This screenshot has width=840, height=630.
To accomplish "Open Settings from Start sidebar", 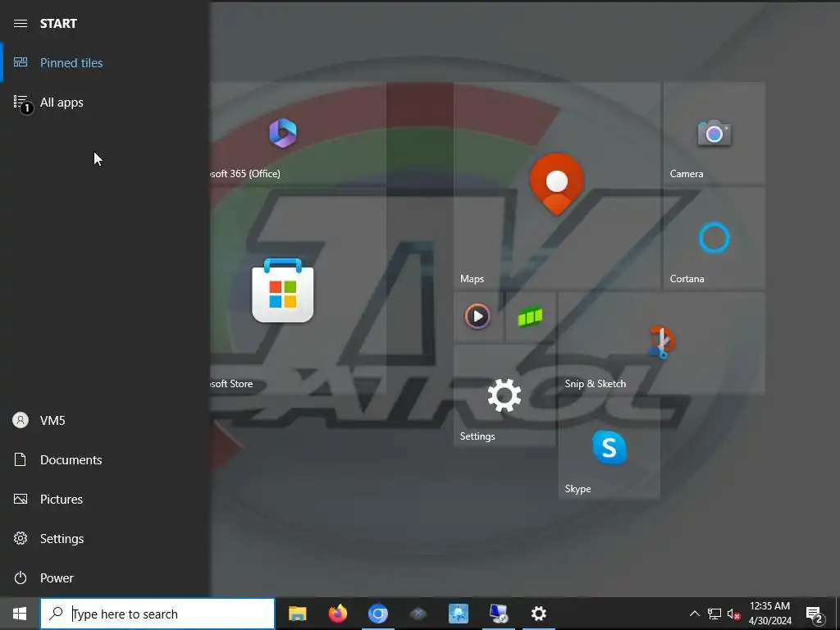I will [105, 538].
